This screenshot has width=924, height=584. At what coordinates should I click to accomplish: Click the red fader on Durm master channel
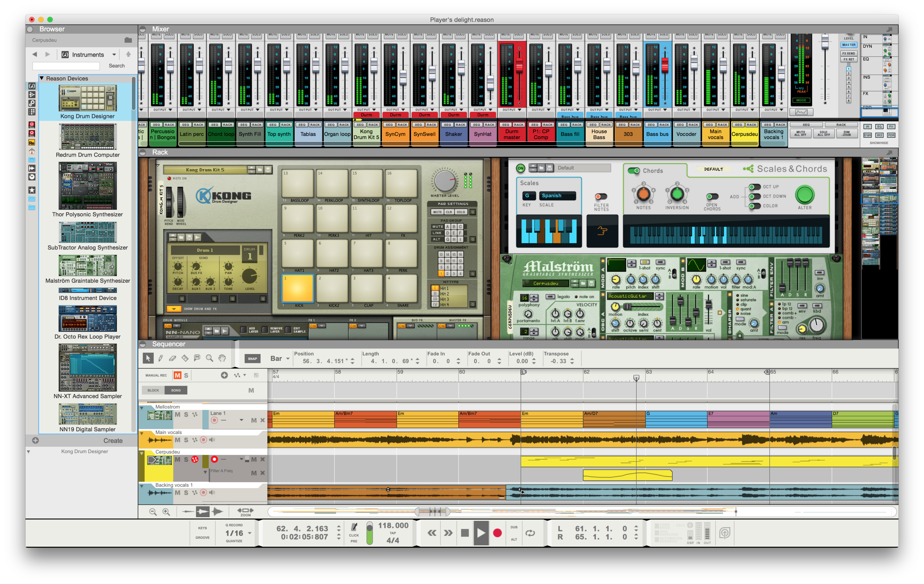(519, 66)
